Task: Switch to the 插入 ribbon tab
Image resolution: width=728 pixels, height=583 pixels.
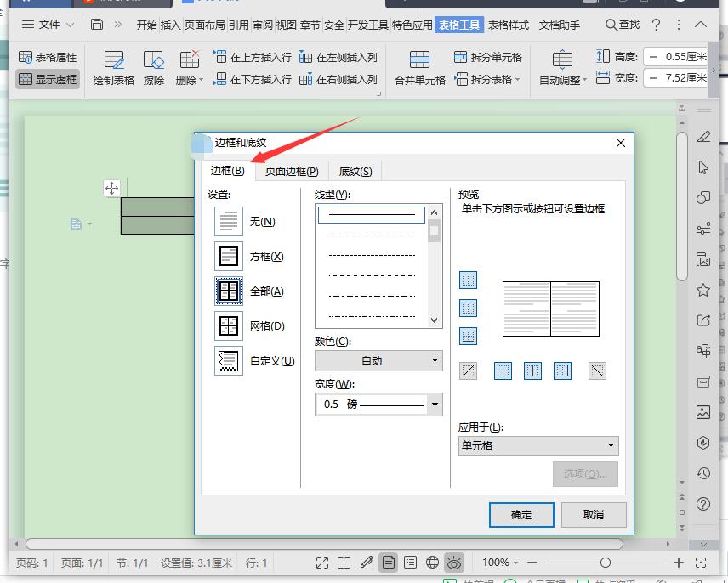Action: pos(170,25)
